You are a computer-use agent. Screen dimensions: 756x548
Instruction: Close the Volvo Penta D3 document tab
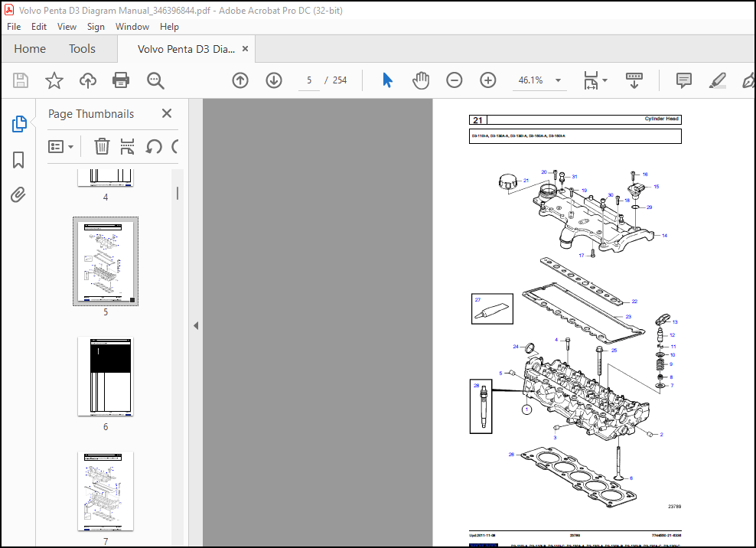pos(245,49)
